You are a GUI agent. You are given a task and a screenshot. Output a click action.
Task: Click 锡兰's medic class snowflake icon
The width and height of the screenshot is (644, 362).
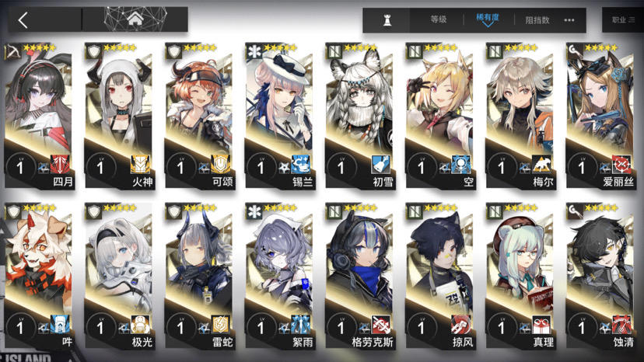coord(254,52)
